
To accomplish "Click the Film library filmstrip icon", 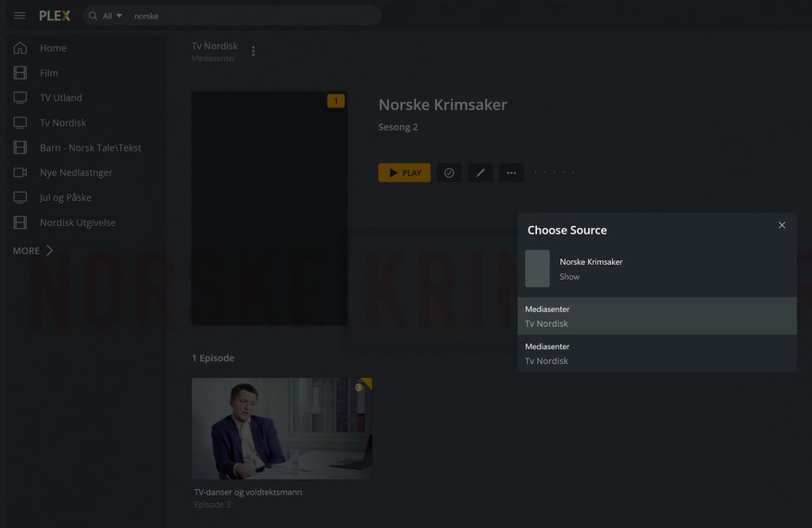I will click(x=20, y=72).
